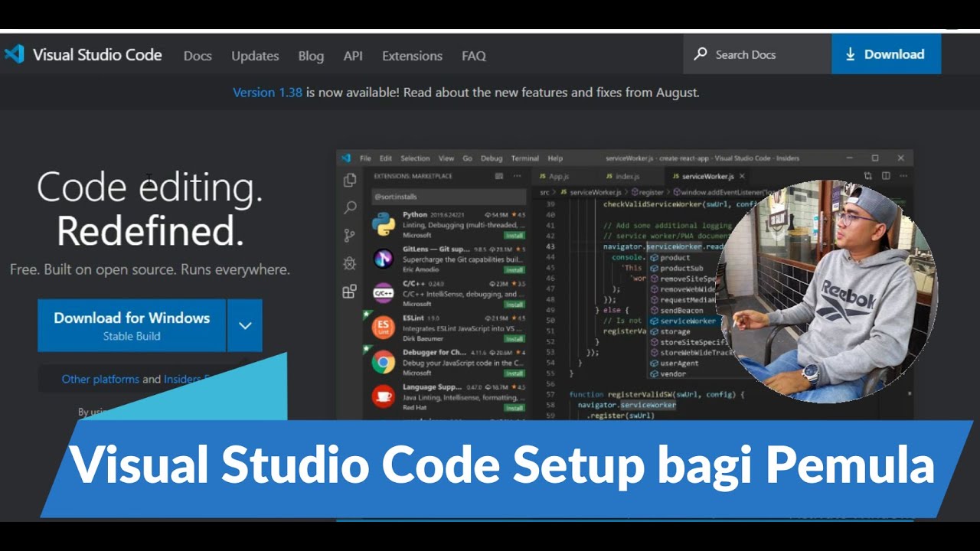Click the VS Code logo in the editor title bar
The height and width of the screenshot is (551, 980).
click(346, 158)
